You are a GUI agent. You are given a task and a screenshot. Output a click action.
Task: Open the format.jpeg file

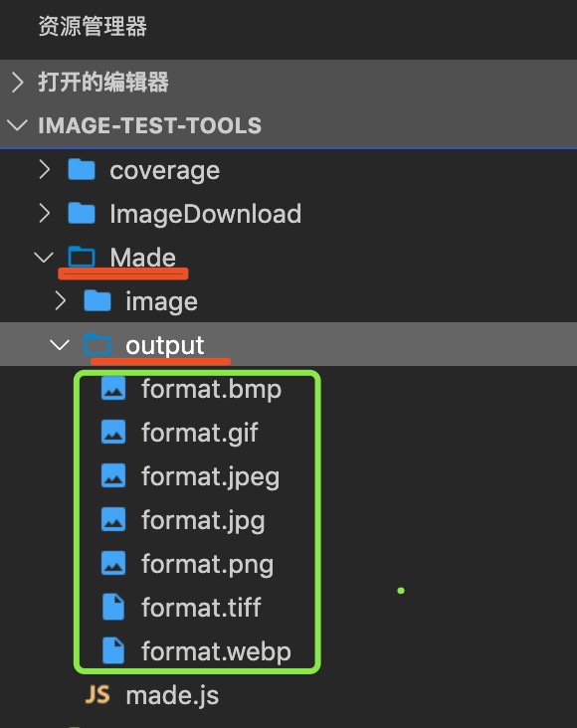[210, 476]
